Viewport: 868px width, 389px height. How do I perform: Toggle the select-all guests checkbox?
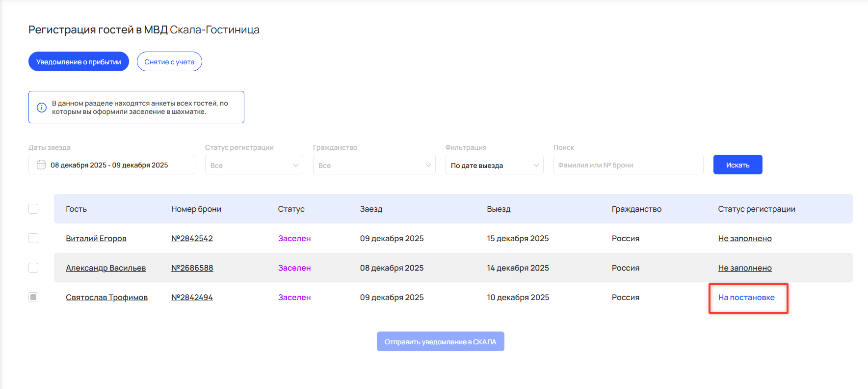pyautogui.click(x=33, y=209)
